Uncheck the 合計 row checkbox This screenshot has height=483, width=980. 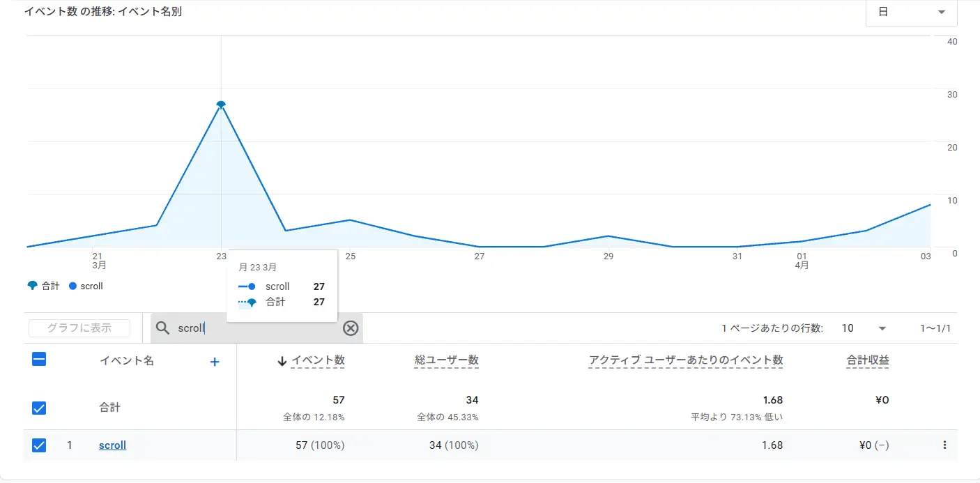[39, 408]
